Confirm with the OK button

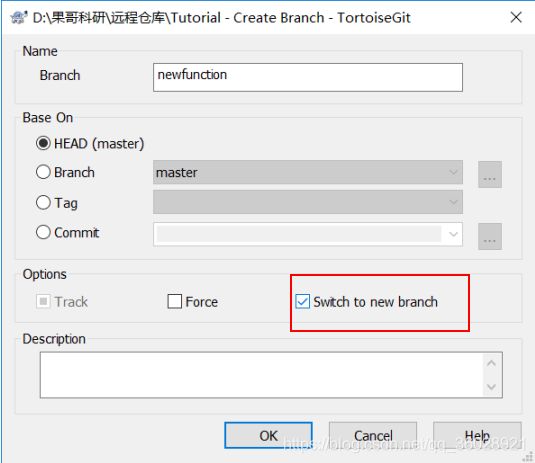[268, 435]
